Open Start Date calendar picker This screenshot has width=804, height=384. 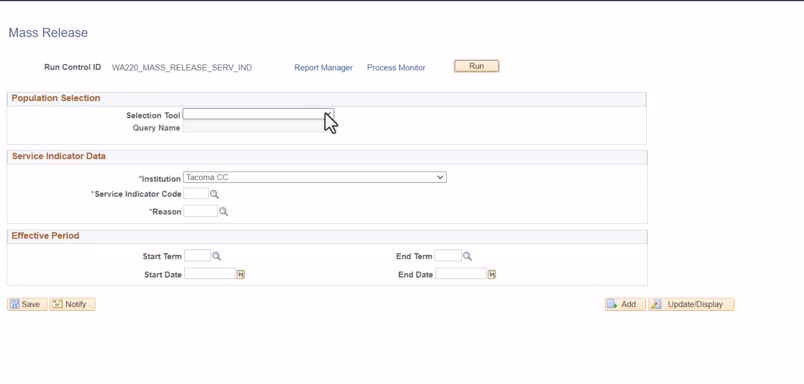(240, 274)
